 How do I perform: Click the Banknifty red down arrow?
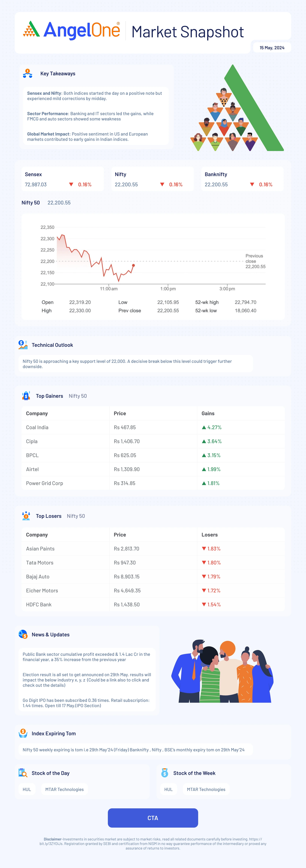pos(252,184)
